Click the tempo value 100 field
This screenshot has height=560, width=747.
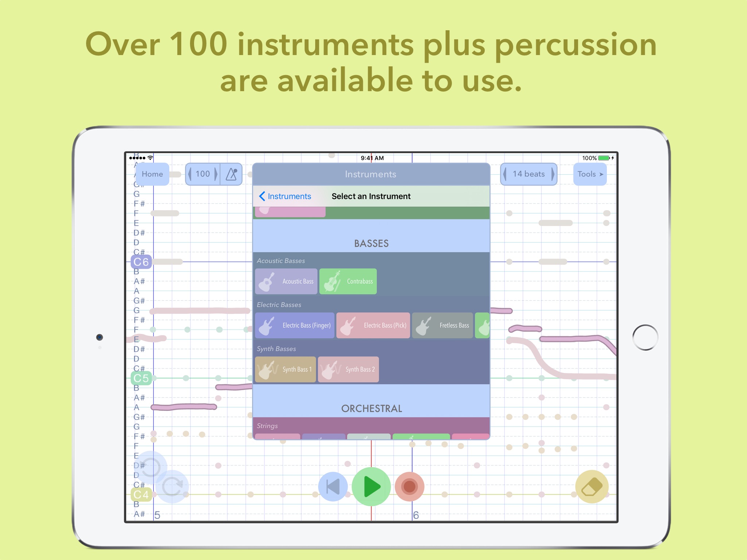click(x=203, y=175)
